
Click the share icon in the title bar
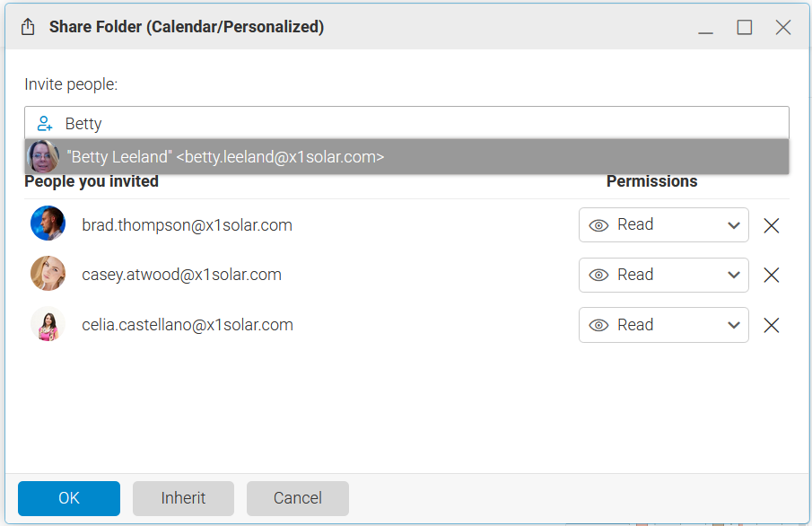point(27,26)
